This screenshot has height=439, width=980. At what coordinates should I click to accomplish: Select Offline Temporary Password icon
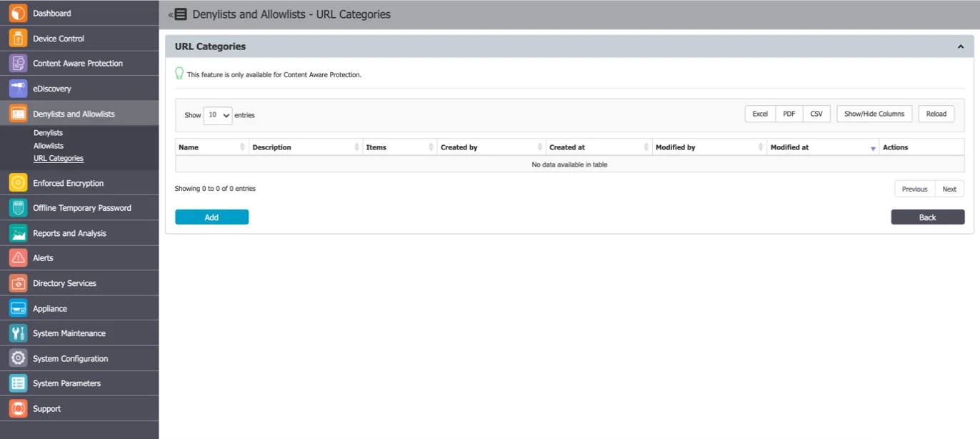tap(19, 208)
